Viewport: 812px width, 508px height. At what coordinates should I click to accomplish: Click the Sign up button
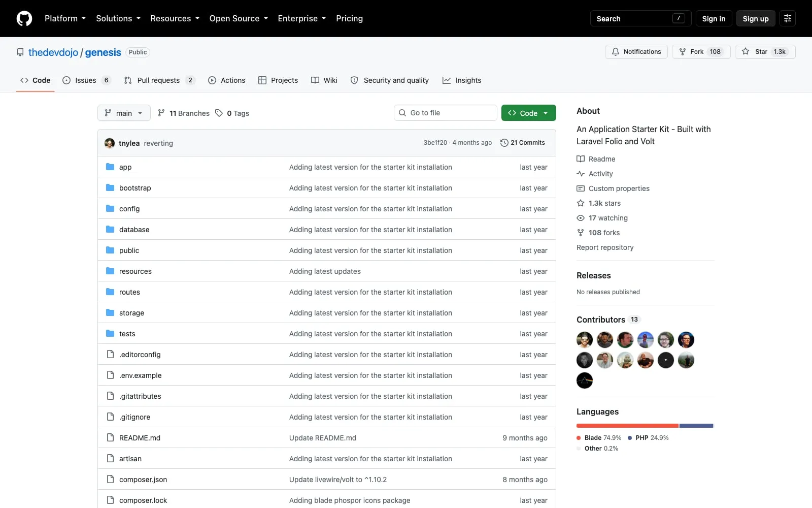coord(756,18)
